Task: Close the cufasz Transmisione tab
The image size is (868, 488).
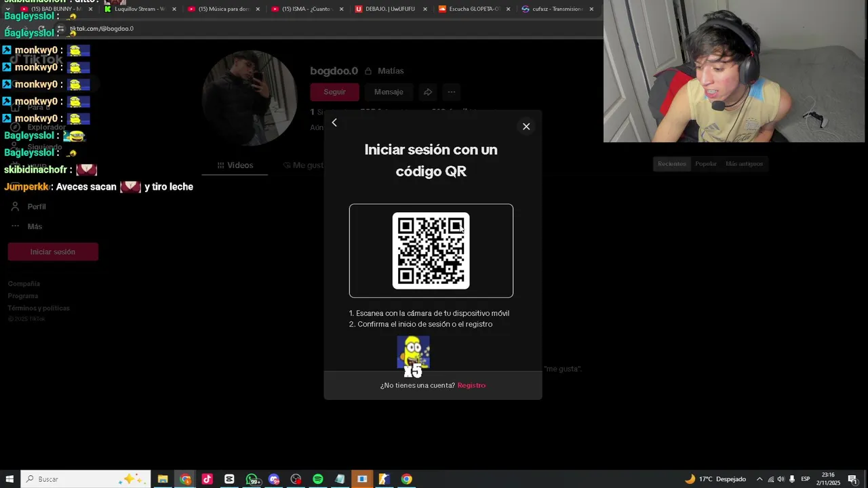Action: (591, 9)
